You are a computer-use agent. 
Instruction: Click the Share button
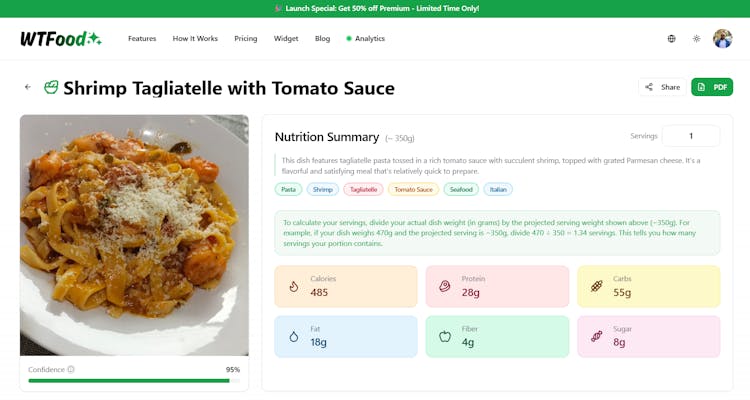pyautogui.click(x=662, y=87)
